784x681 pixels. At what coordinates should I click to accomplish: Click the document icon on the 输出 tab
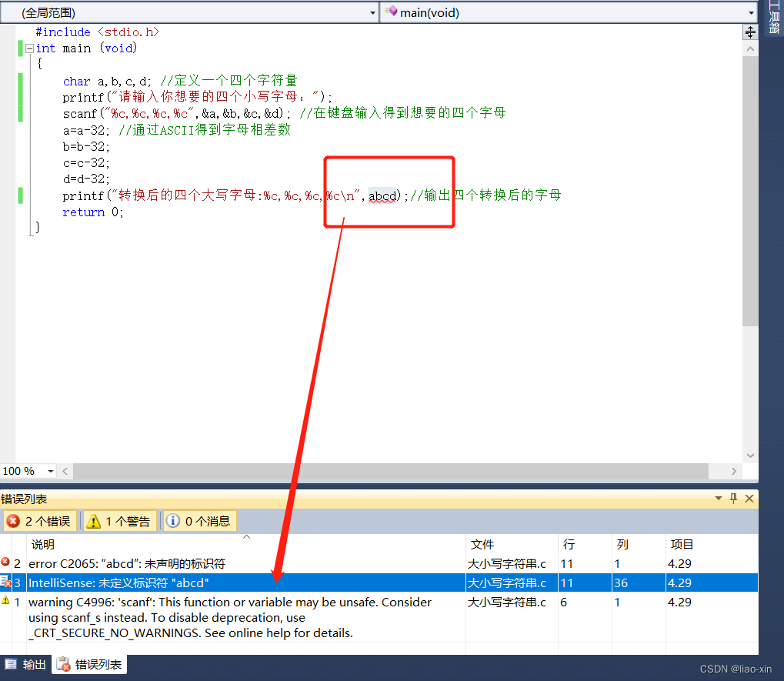pyautogui.click(x=9, y=664)
